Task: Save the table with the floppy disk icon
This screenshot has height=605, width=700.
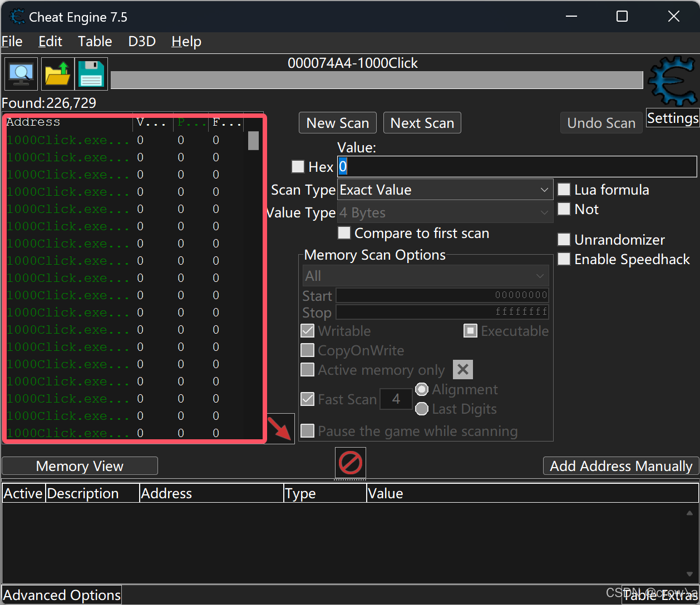Action: [x=91, y=73]
